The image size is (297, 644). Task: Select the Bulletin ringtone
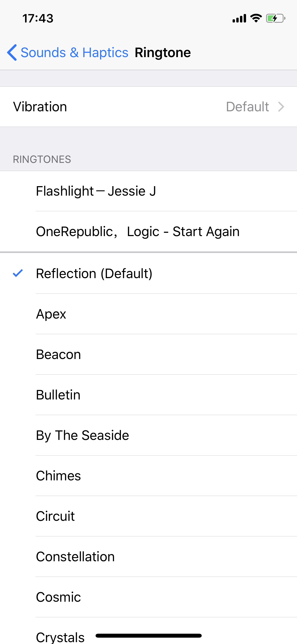148,395
